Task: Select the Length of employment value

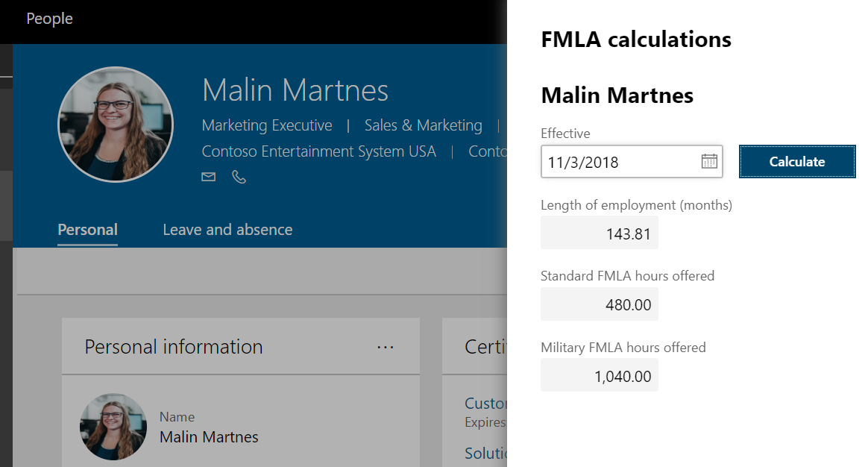Action: coord(600,233)
